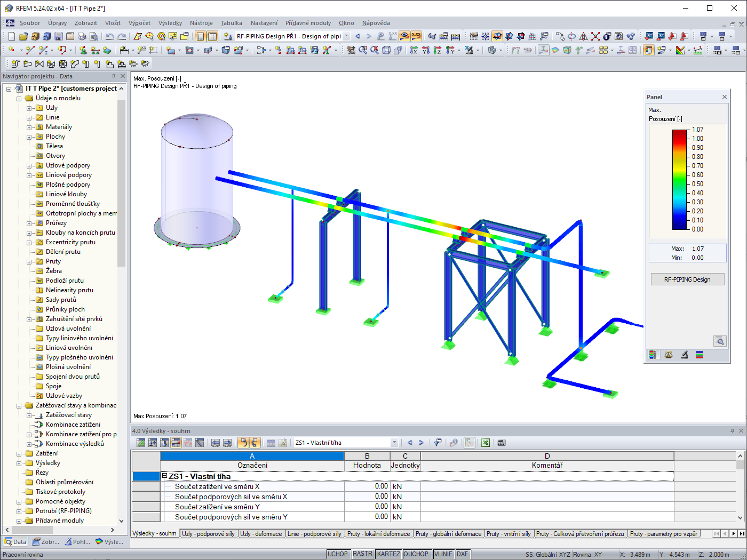Viewport: 747px width, 560px height.
Task: Set view in Z direction
Action: point(438,50)
